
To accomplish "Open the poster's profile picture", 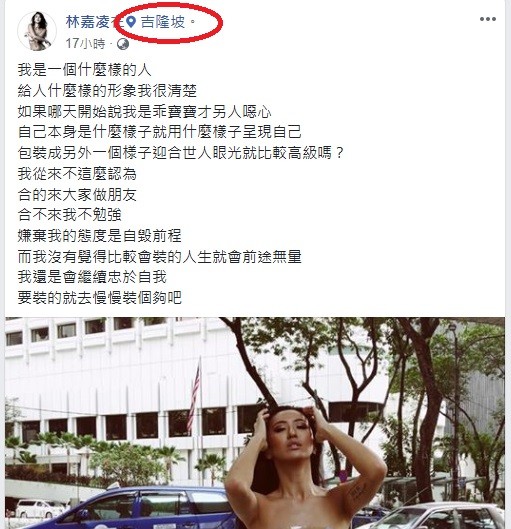I will [x=37, y=31].
